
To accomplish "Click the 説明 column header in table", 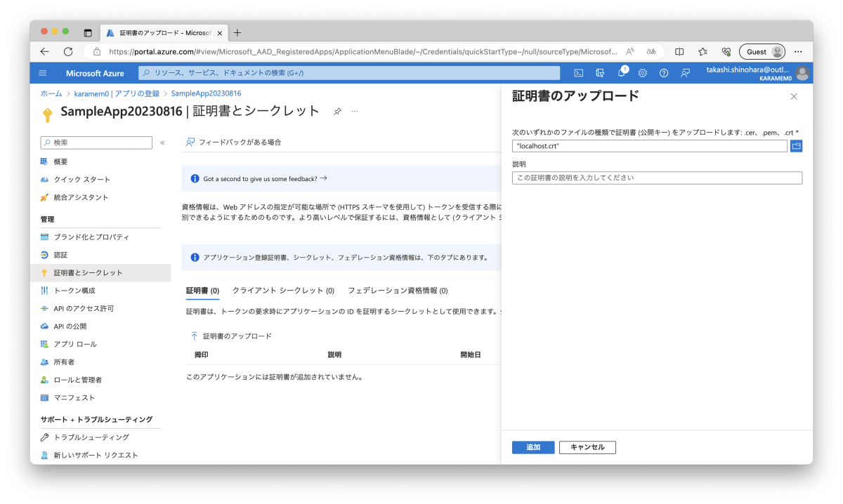I will coord(334,355).
